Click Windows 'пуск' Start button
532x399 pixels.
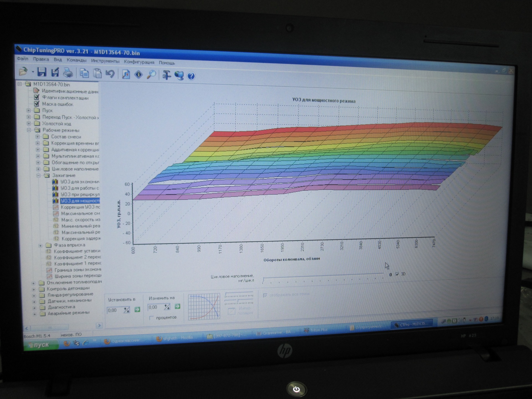coord(41,345)
